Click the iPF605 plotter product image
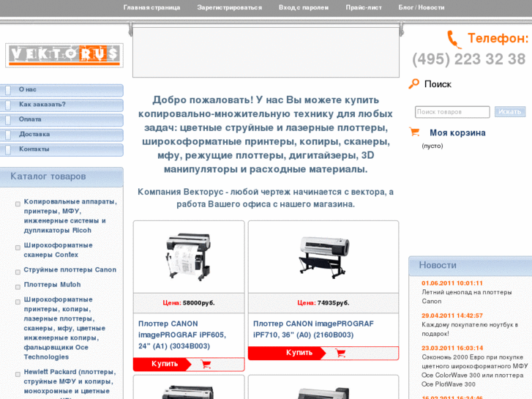This screenshot has height=399, width=532. [x=189, y=257]
